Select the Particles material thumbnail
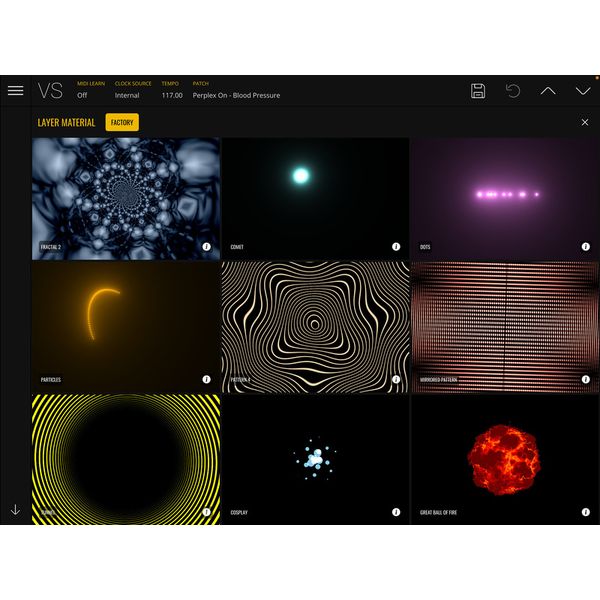Viewport: 600px width, 600px height. click(125, 325)
